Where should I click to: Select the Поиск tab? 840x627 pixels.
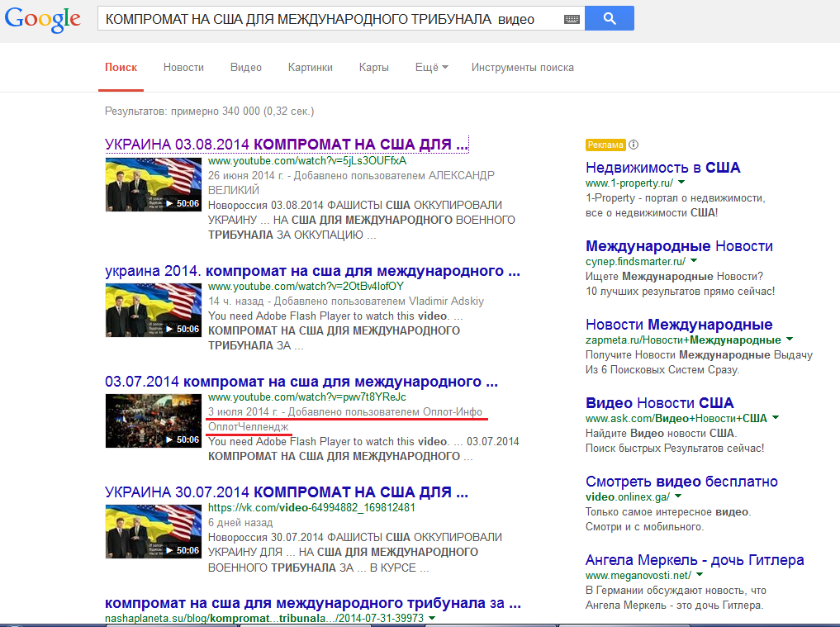click(x=121, y=68)
